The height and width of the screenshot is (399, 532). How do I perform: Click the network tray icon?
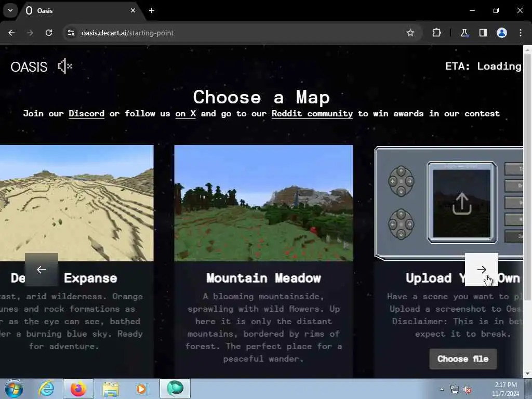coord(454,390)
